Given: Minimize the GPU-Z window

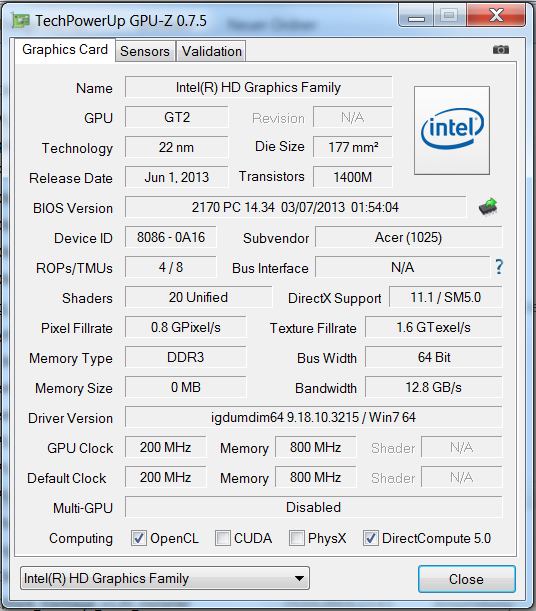Looking at the screenshot, I should (x=416, y=16).
